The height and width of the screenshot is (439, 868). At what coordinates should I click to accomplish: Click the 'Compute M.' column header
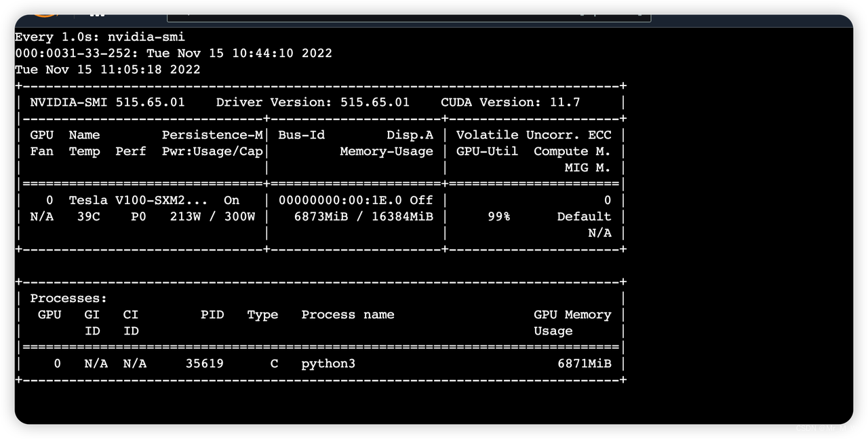(x=572, y=151)
